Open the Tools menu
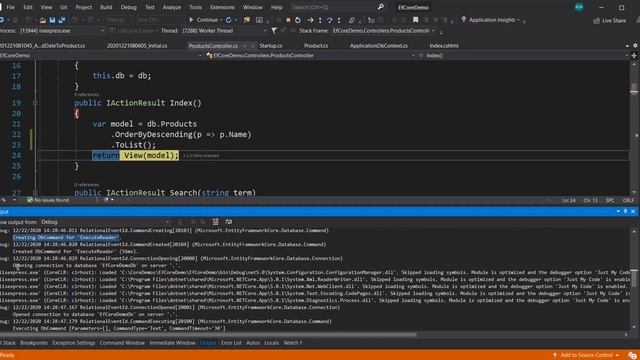 tap(195, 7)
